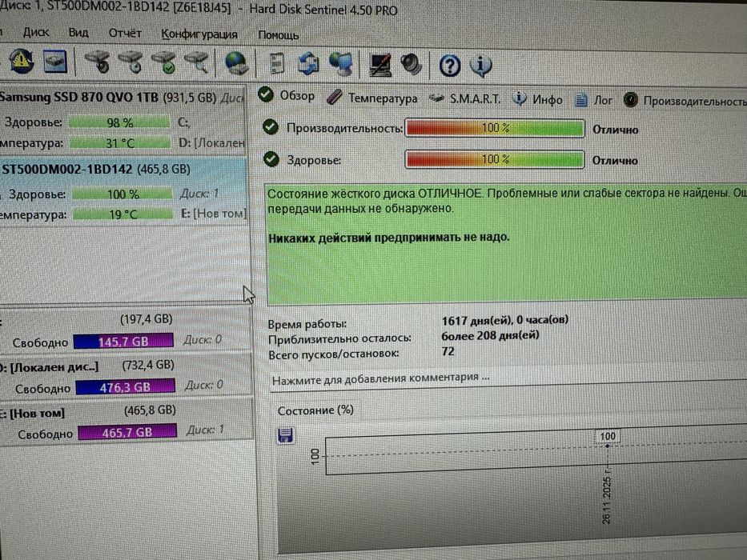Click the report document toolbar icon
The height and width of the screenshot is (560, 747).
pyautogui.click(x=276, y=64)
